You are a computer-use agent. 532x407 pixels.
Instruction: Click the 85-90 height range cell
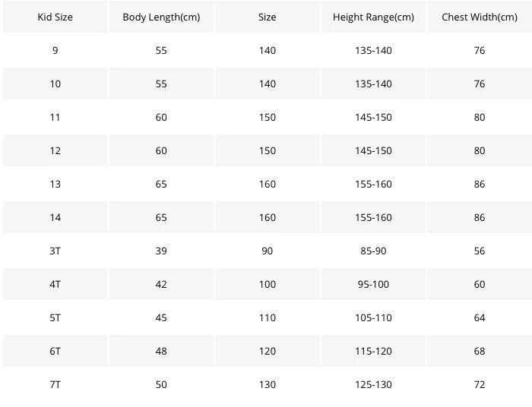coord(373,251)
